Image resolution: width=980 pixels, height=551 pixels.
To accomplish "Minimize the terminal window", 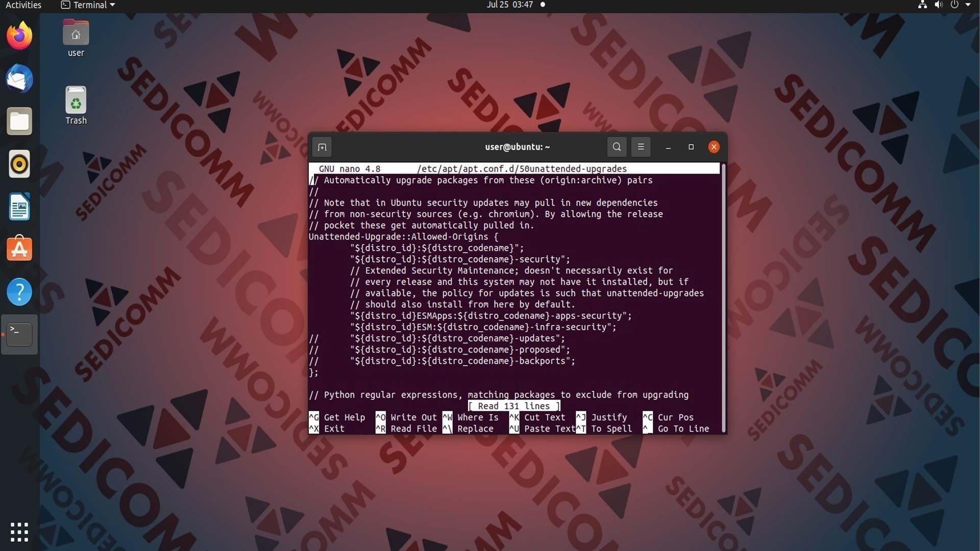I will click(x=668, y=147).
